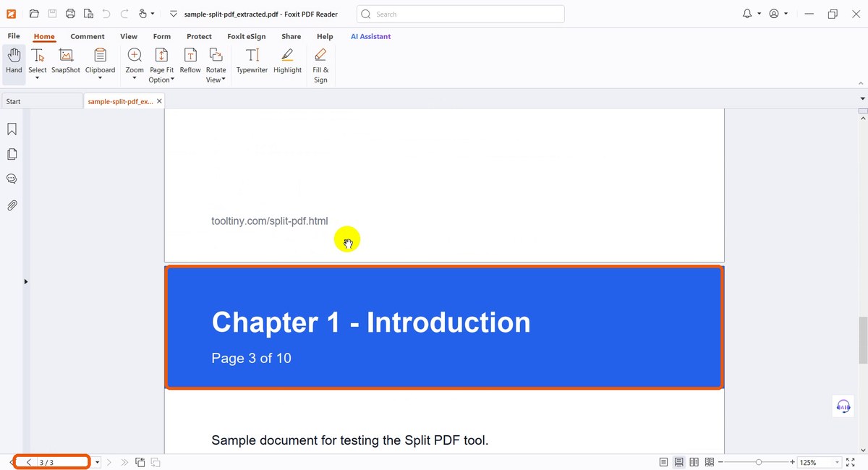Screen dimensions: 868x470
Task: Click the vertical scrollbar thumb
Action: (x=863, y=341)
